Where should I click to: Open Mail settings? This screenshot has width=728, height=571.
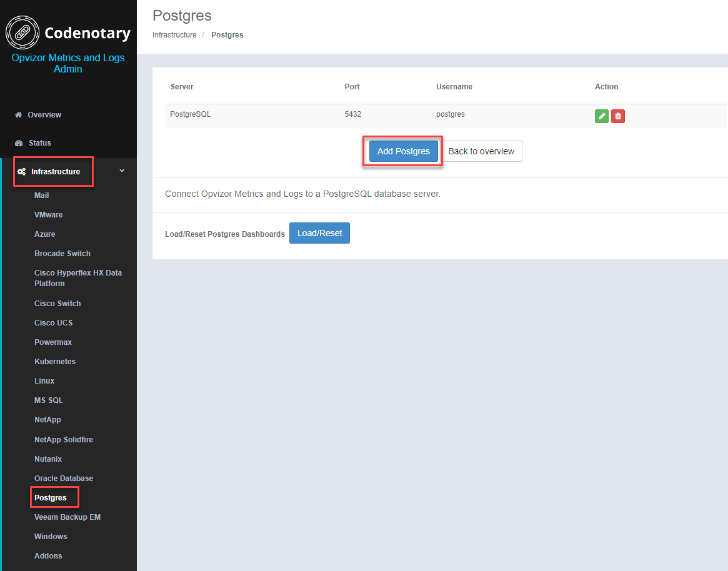click(x=41, y=196)
